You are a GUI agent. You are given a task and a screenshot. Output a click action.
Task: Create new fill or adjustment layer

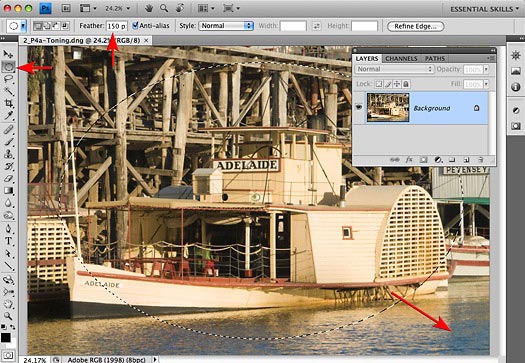[438, 160]
